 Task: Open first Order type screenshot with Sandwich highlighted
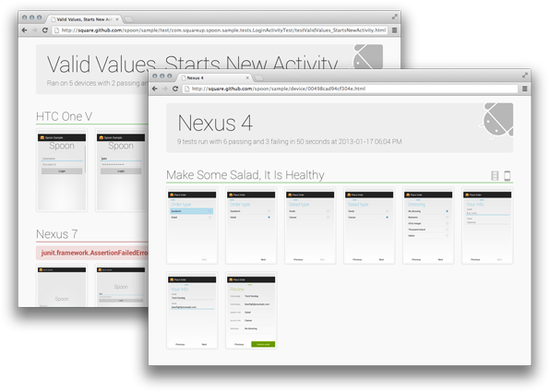tap(192, 226)
